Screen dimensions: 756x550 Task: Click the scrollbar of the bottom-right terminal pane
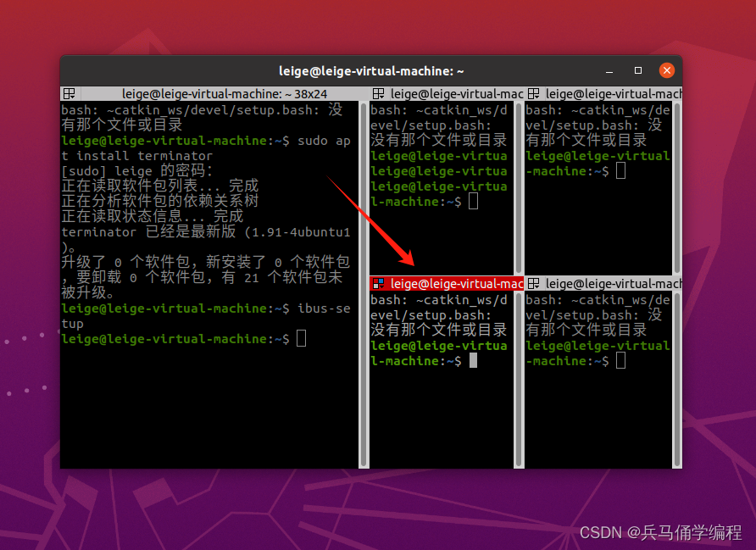677,380
